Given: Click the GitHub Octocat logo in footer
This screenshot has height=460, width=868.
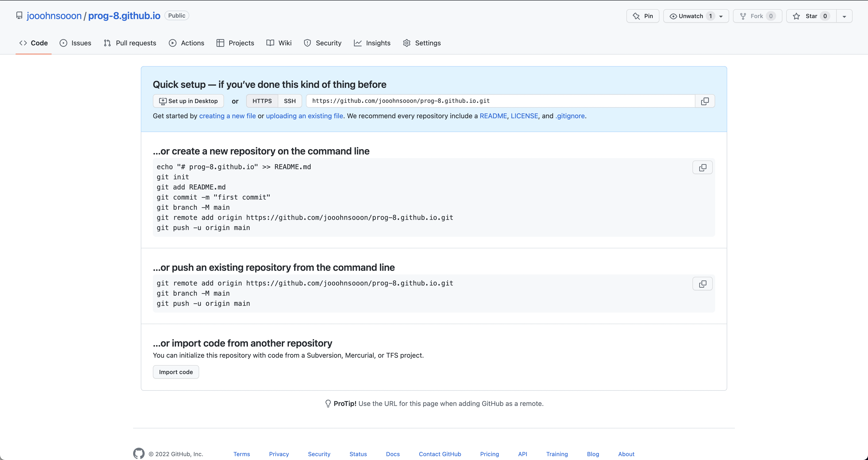Looking at the screenshot, I should tap(138, 453).
